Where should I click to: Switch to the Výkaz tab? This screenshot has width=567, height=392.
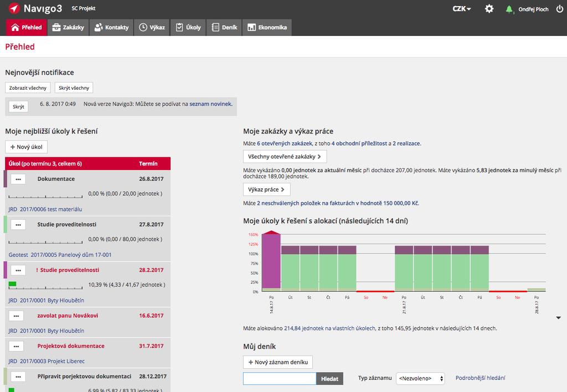[152, 27]
